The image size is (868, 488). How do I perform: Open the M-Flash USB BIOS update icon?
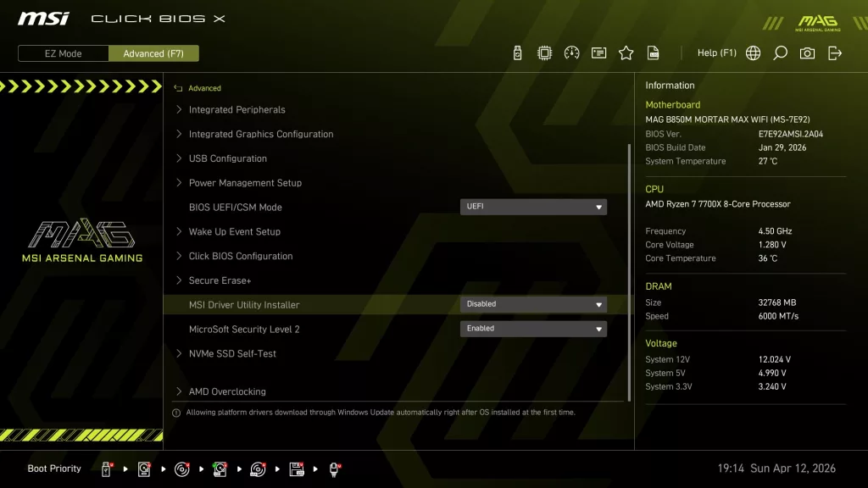(517, 53)
